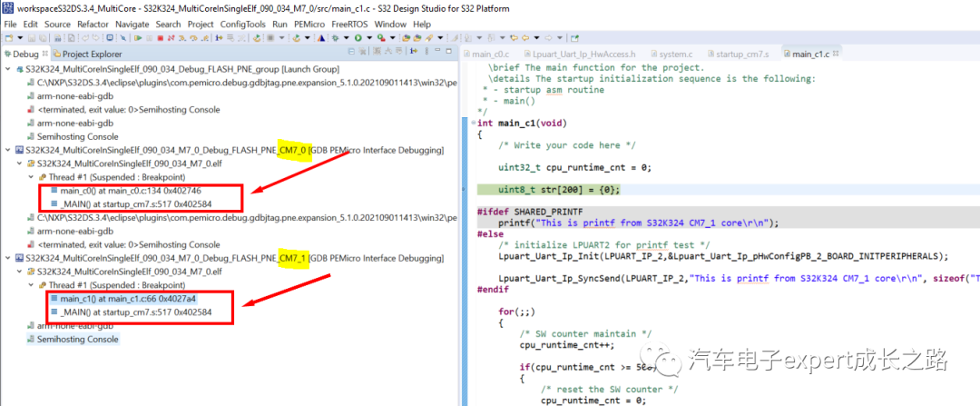Click the Suspend (pause) debug icon
Viewport: 980px width, 406px height.
(150, 37)
